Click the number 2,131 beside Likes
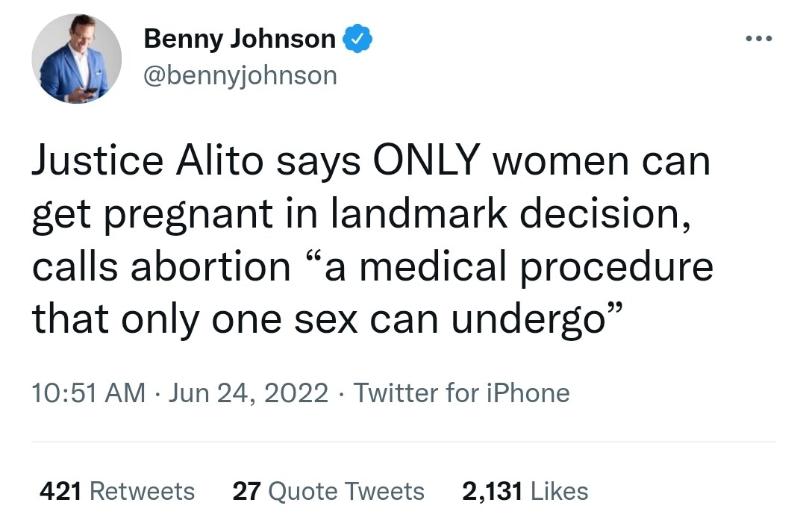The height and width of the screenshot is (532, 806). 493,491
